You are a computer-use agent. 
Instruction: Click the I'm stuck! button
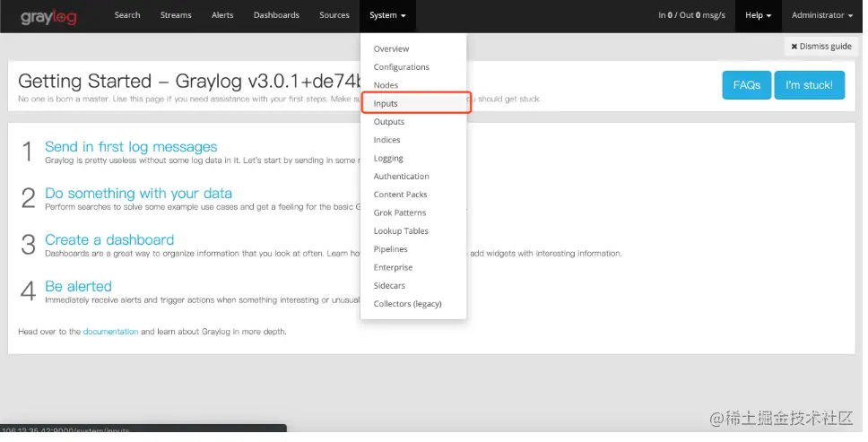point(809,84)
